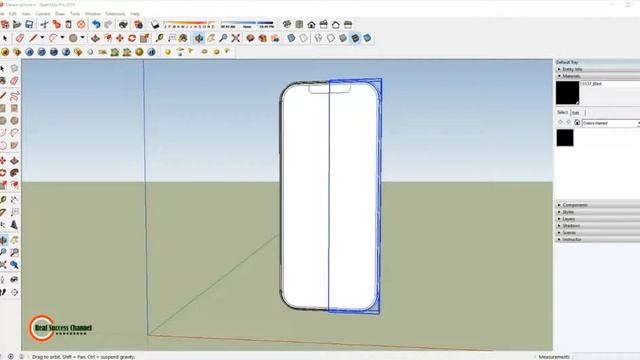Select the Rotate tool in second toolbar row

point(132,38)
